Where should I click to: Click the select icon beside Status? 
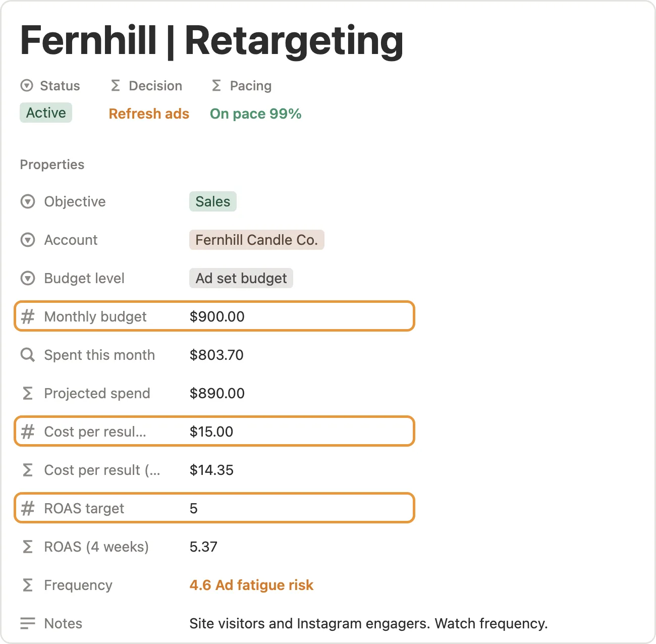[27, 86]
